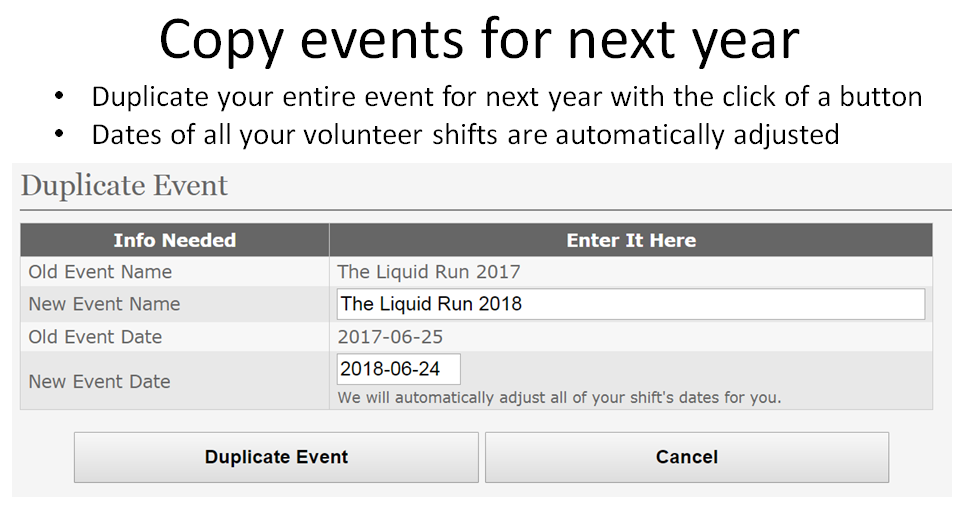Focus the New Event Name text field

(630, 304)
